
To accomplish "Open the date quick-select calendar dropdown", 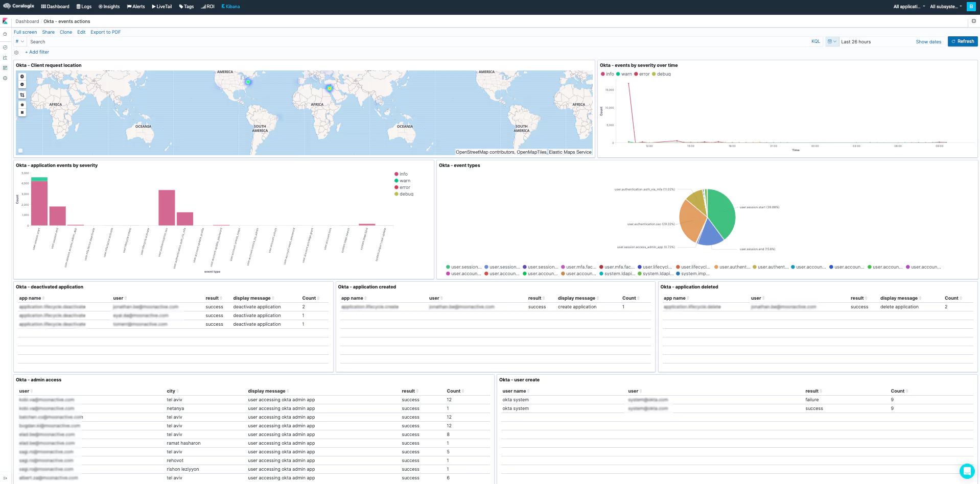I will (832, 41).
